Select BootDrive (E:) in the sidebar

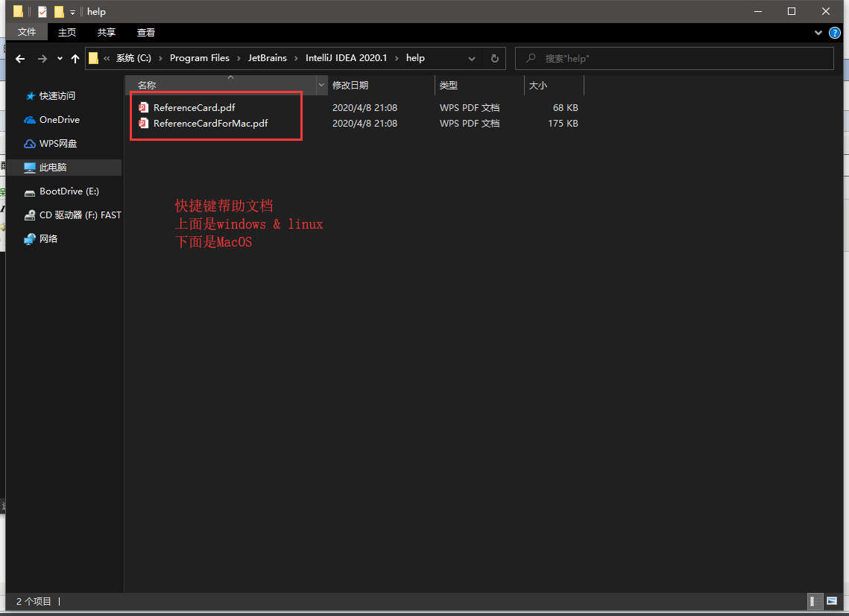69,191
